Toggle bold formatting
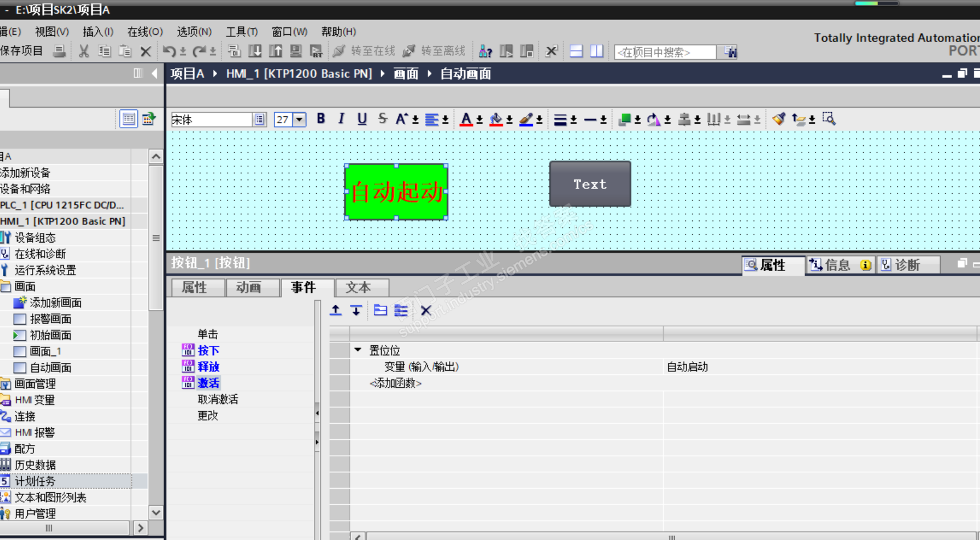Viewport: 980px width, 540px height. coord(321,118)
